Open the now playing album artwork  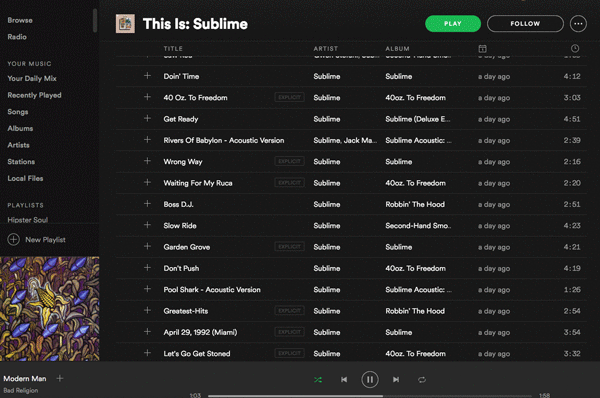(50, 309)
